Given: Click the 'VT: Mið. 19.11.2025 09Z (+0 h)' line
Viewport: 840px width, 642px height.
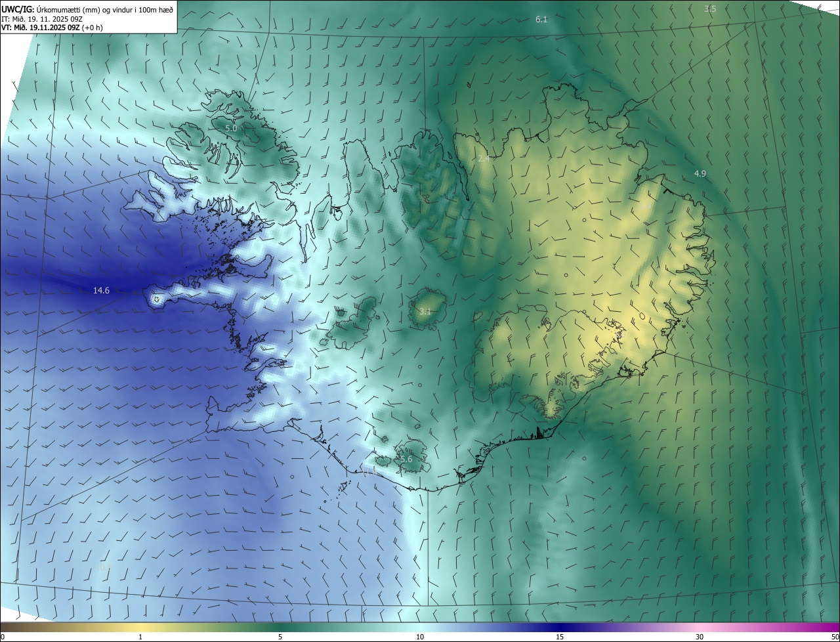Looking at the screenshot, I should pos(52,28).
